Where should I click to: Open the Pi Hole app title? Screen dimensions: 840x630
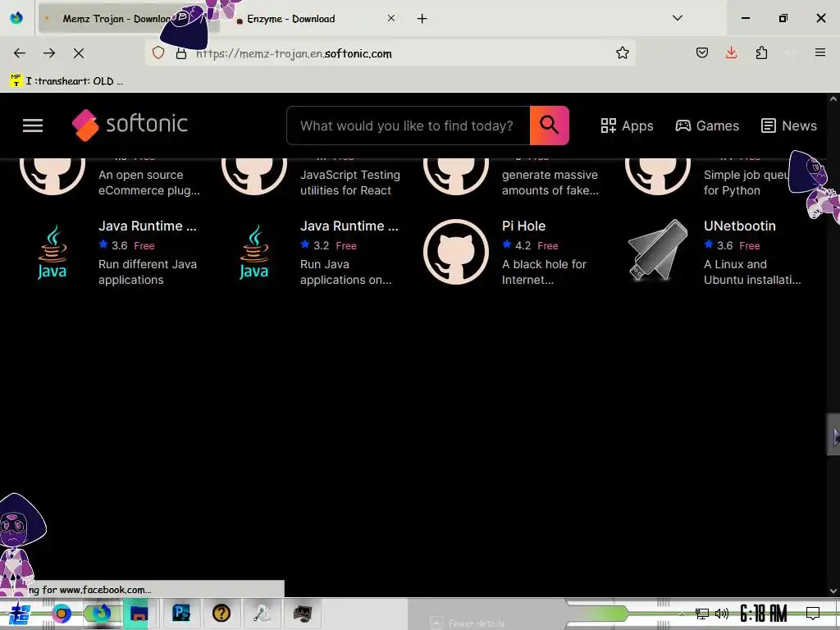pos(523,226)
